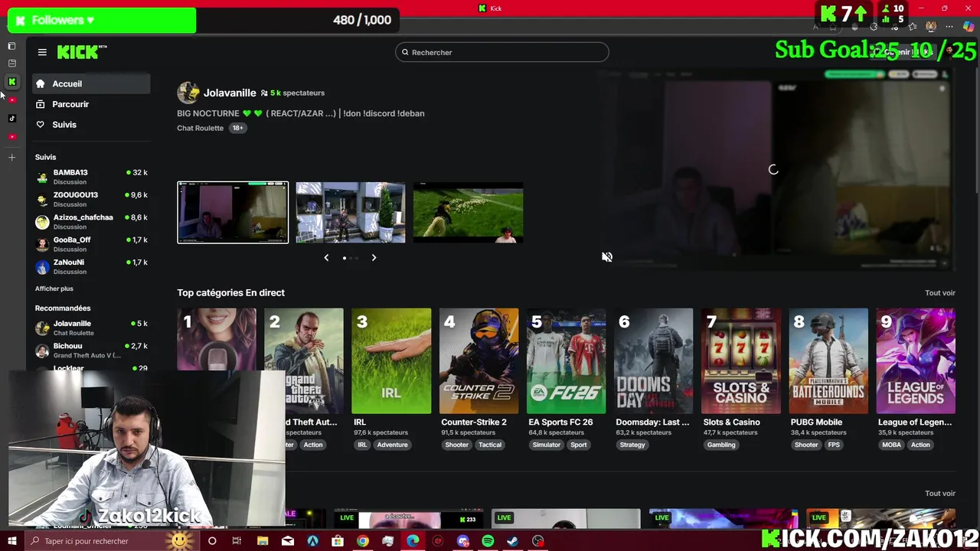
Task: Open the Windows Start menu
Action: (x=11, y=541)
